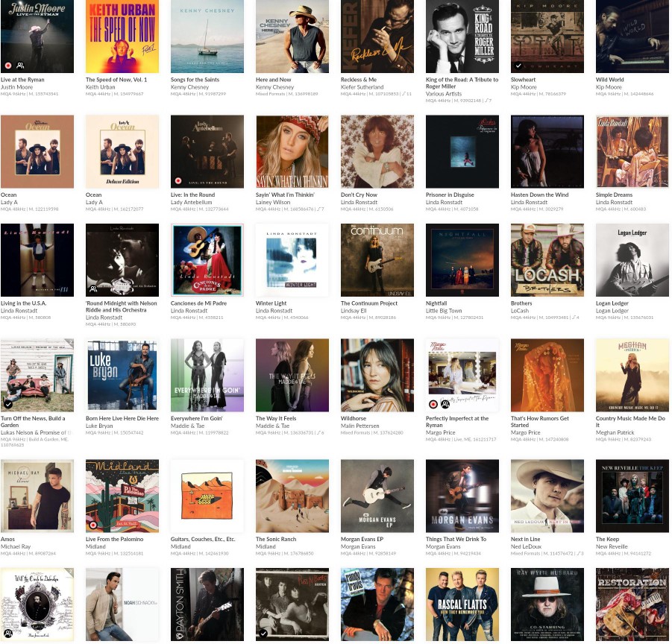Open the Canciones de Mi Padre cover
Viewport: 672px width, 644px height.
coord(207,260)
